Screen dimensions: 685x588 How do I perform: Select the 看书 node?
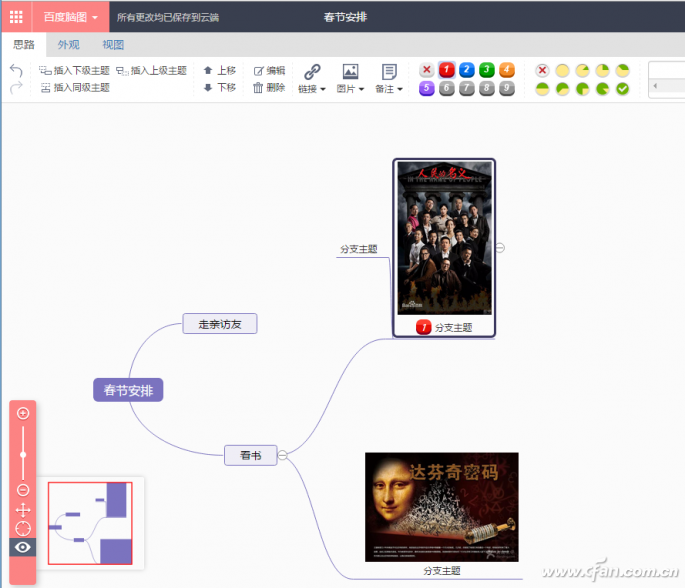250,455
